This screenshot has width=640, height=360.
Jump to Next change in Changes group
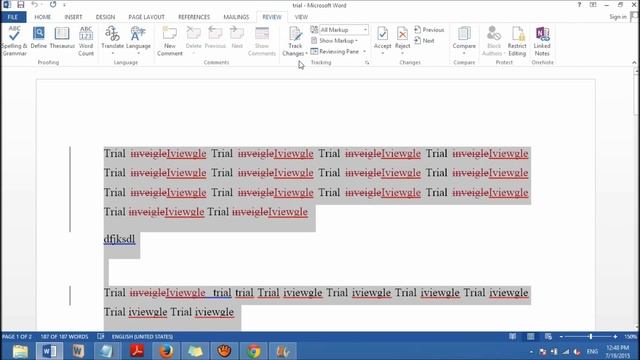click(424, 41)
